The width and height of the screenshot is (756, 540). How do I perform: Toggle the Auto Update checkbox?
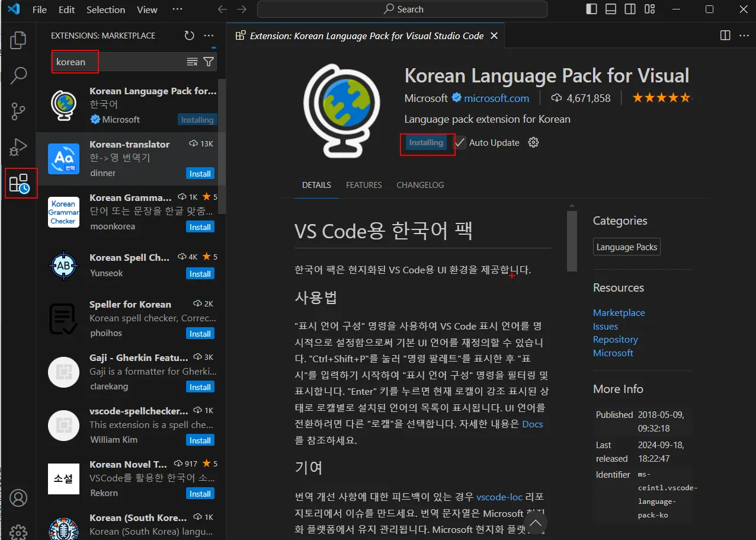(460, 143)
